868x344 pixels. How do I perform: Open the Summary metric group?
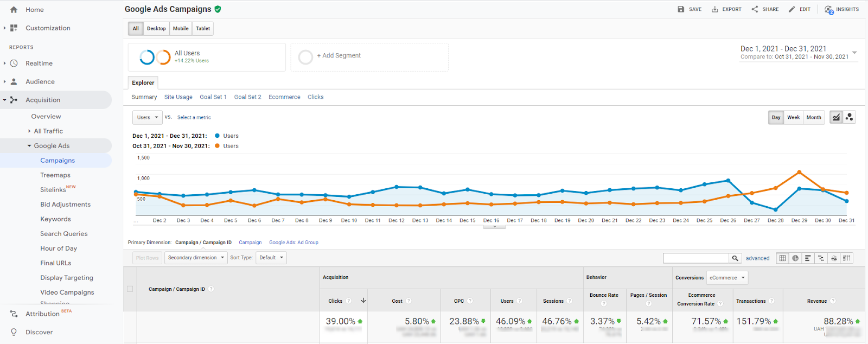point(144,97)
